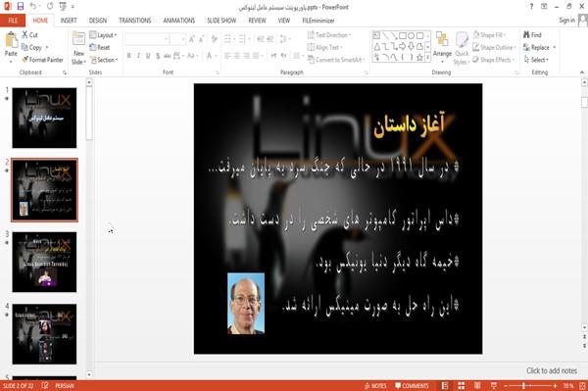The width and height of the screenshot is (588, 391).
Task: Open the Layout dropdown
Action: pos(103,35)
